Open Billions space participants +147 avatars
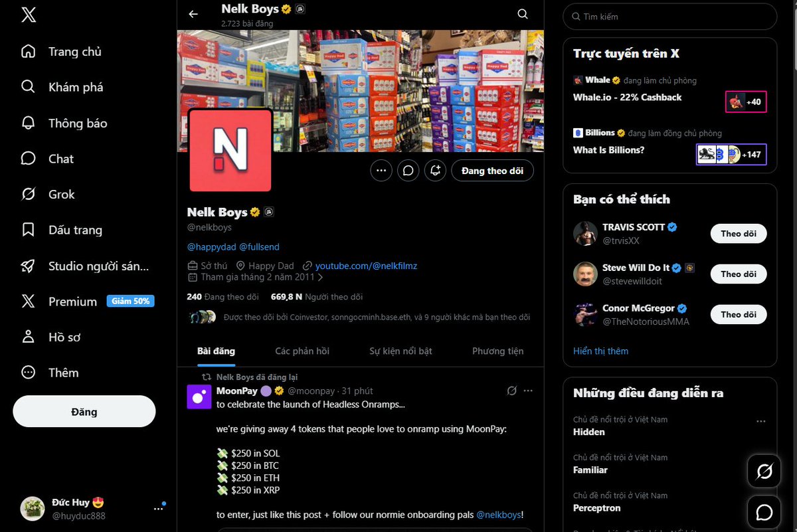The width and height of the screenshot is (797, 532). point(731,154)
